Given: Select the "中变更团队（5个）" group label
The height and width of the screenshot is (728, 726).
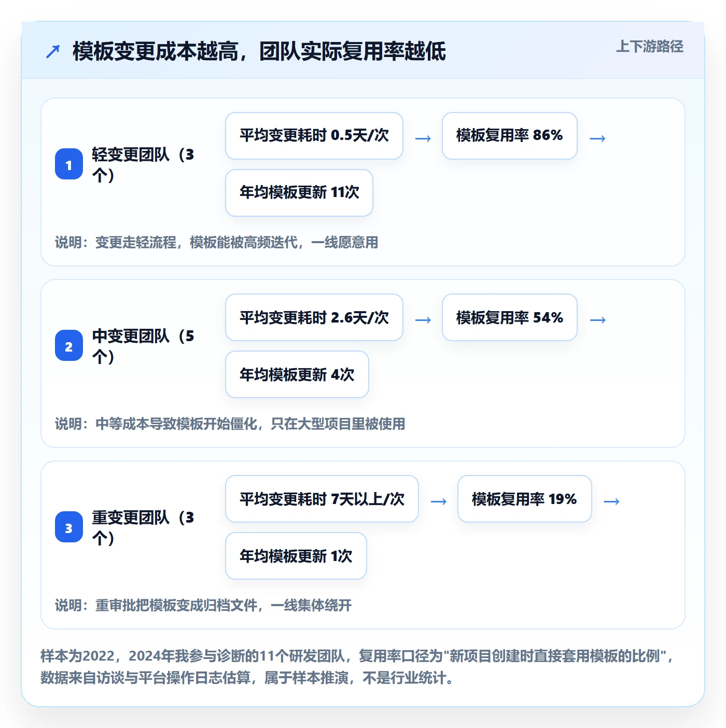Looking at the screenshot, I should click(143, 346).
